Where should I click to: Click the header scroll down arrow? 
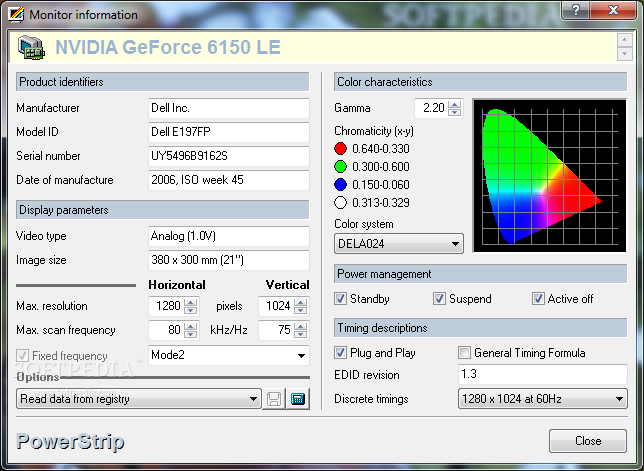(625, 54)
